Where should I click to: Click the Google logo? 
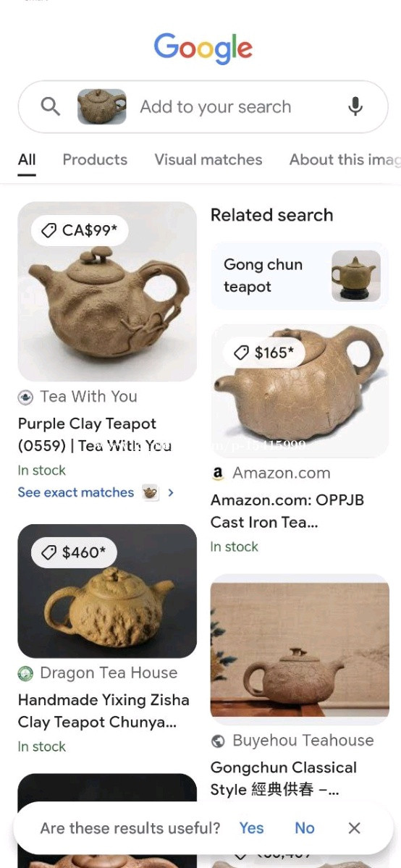coord(203,49)
